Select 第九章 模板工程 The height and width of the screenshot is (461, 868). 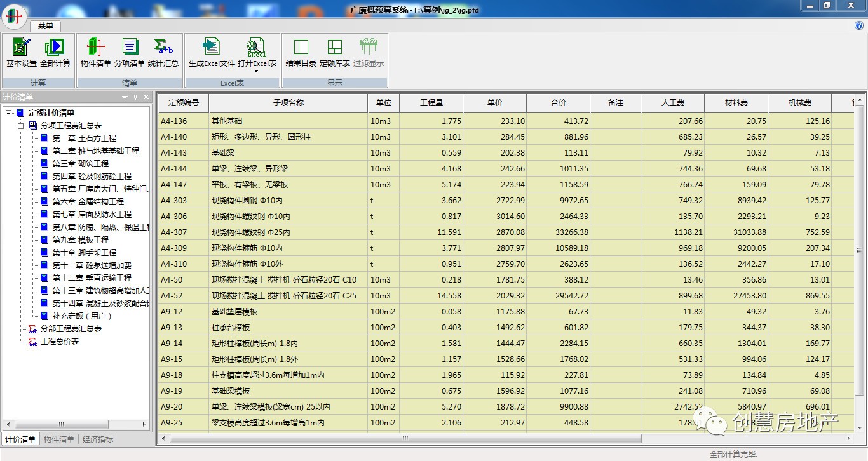click(x=80, y=240)
